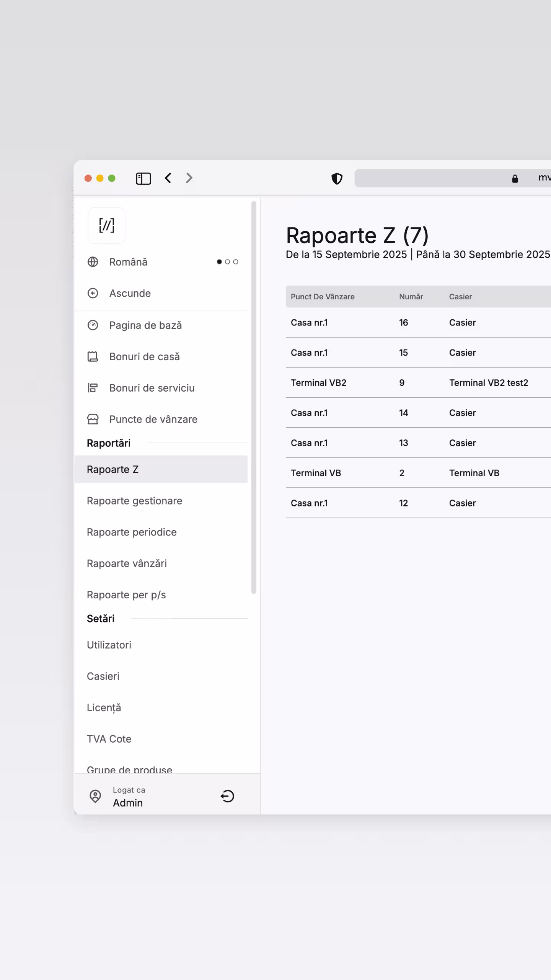
Task: Open Rapoarte periodice menu item
Action: [x=132, y=532]
